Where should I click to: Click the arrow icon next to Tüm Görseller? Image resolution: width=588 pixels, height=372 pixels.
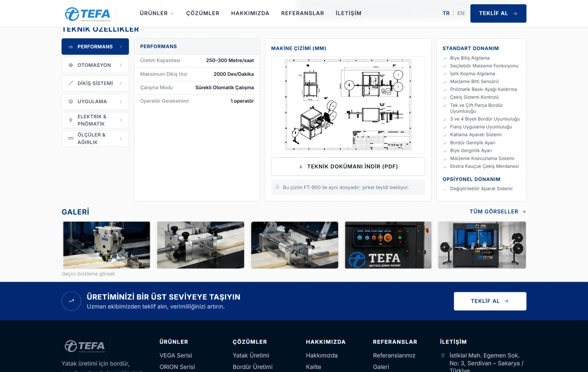[524, 212]
